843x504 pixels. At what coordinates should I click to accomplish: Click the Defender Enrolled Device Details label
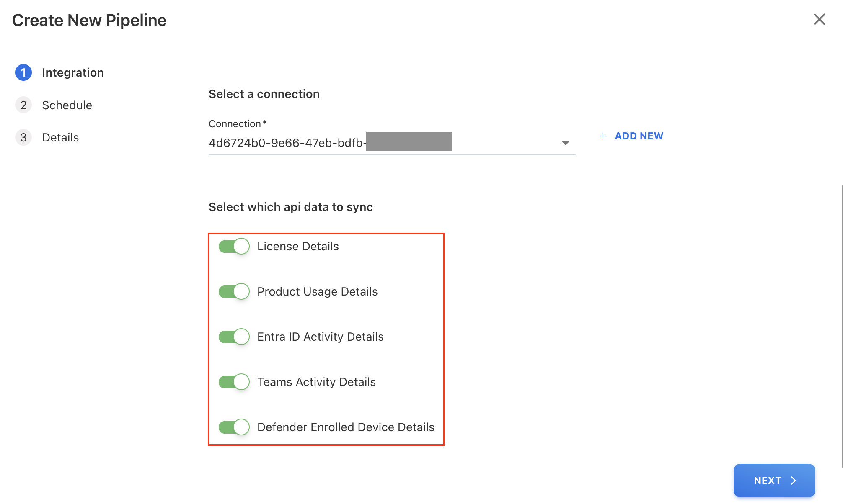click(x=346, y=427)
